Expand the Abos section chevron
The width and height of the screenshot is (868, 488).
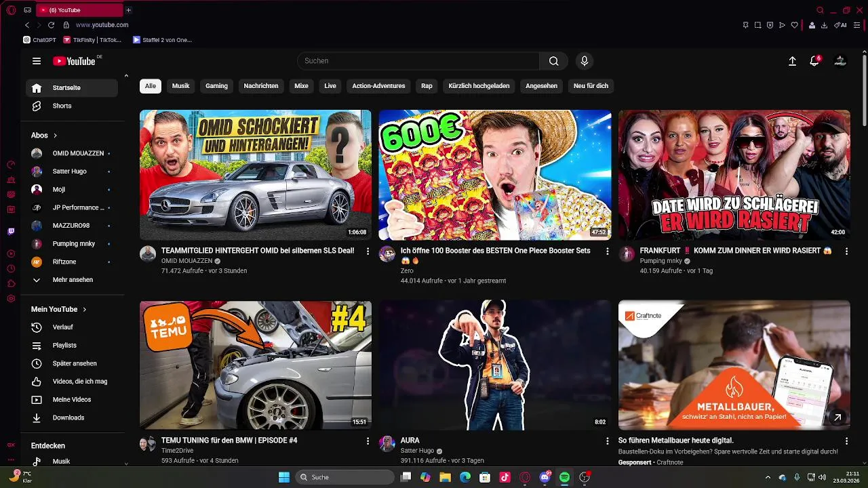click(x=56, y=136)
